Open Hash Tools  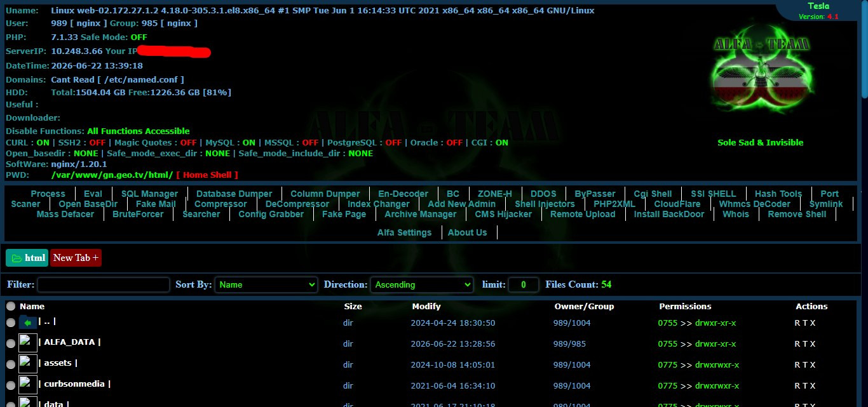pyautogui.click(x=778, y=194)
